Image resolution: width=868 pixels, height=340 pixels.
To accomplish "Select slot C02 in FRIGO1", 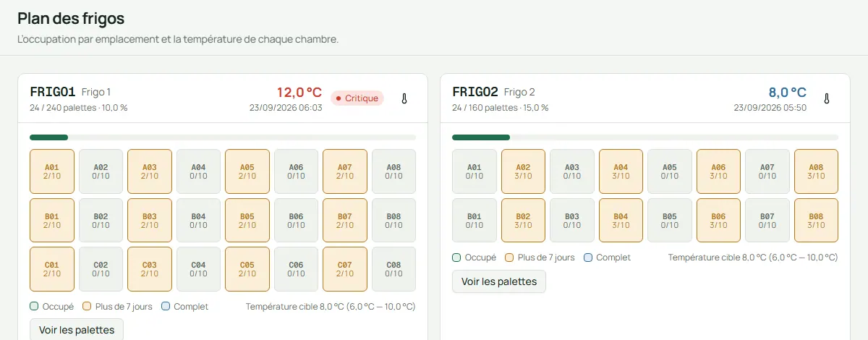I will pyautogui.click(x=101, y=269).
